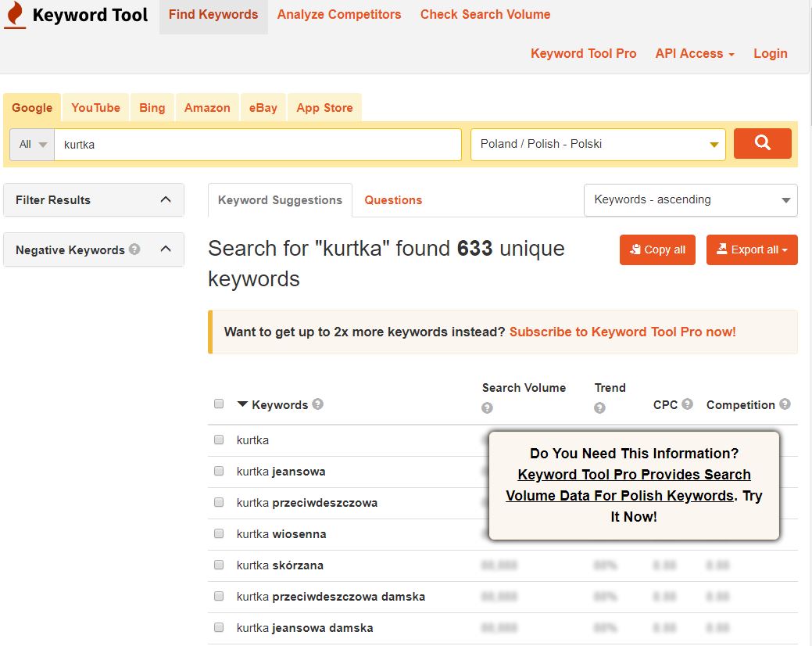Screen dimensions: 812x646
Task: Switch to the Amazon tab
Action: pos(207,108)
